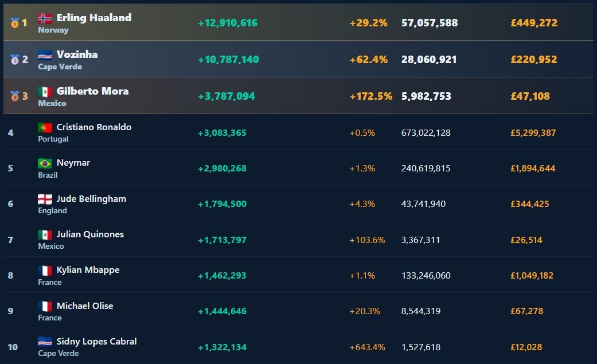This screenshot has width=597, height=364.
Task: Click the England flag next to Jude Bellingham
Action: [45, 199]
